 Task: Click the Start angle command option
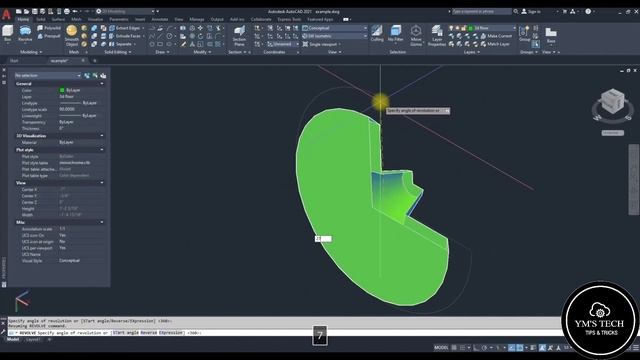(x=125, y=333)
